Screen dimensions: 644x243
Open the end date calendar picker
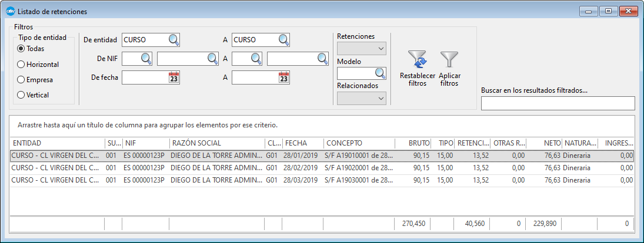click(283, 77)
